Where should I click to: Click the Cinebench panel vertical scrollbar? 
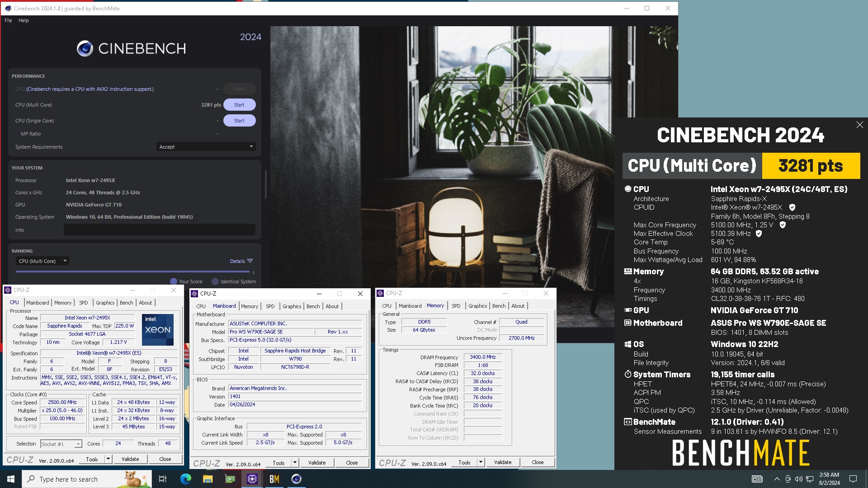pyautogui.click(x=266, y=184)
